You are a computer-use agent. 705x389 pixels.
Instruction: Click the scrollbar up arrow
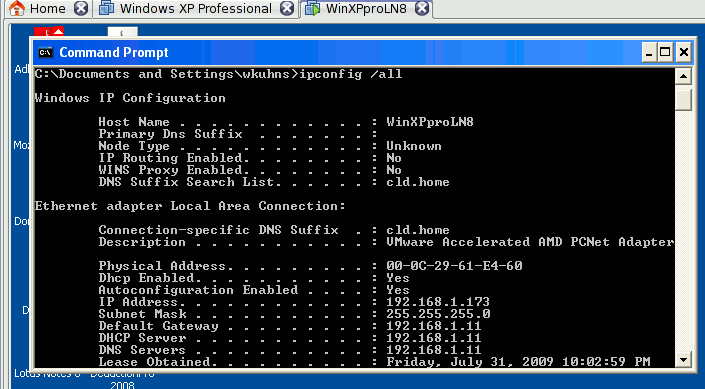point(683,76)
